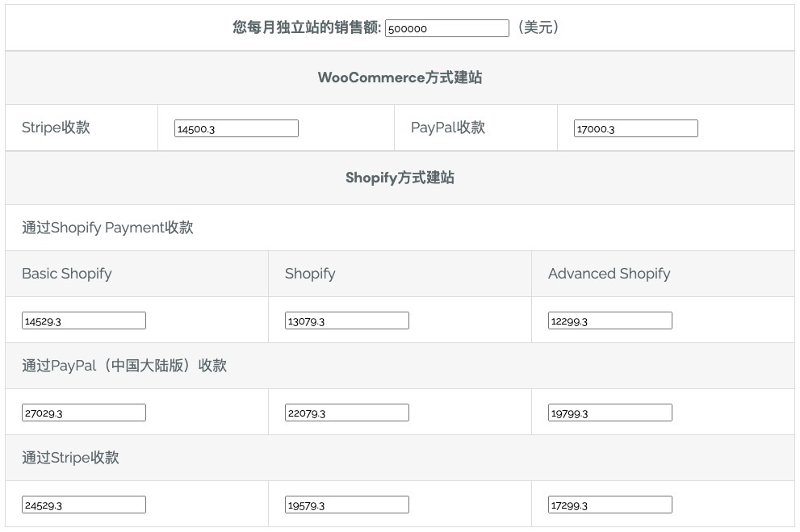Click the monthly sales amount input 500000
800x532 pixels.
(x=447, y=28)
